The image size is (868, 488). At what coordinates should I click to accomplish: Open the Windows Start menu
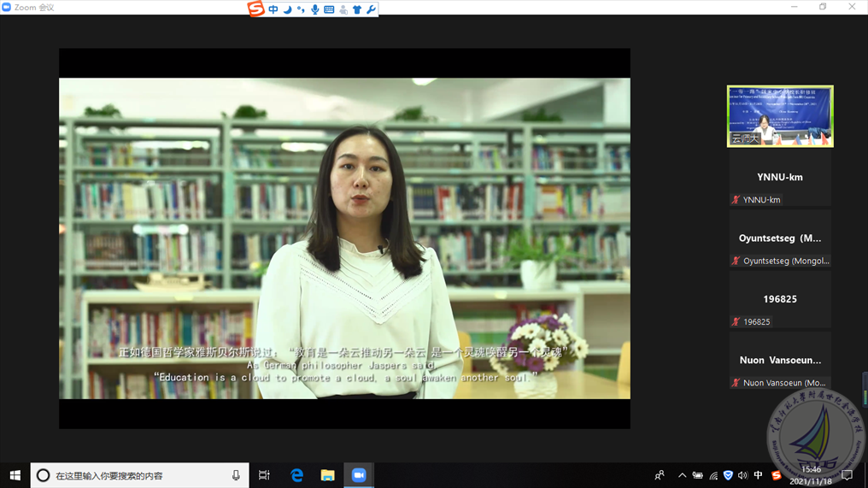15,475
